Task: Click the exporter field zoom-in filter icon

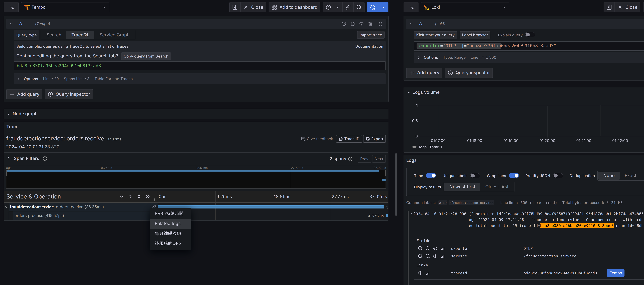Action: pos(420,248)
